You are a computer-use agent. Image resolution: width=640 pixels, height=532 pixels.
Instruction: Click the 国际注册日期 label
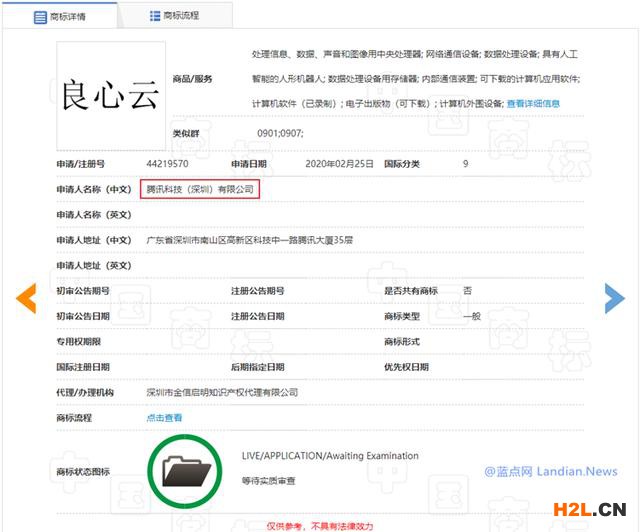[83, 367]
